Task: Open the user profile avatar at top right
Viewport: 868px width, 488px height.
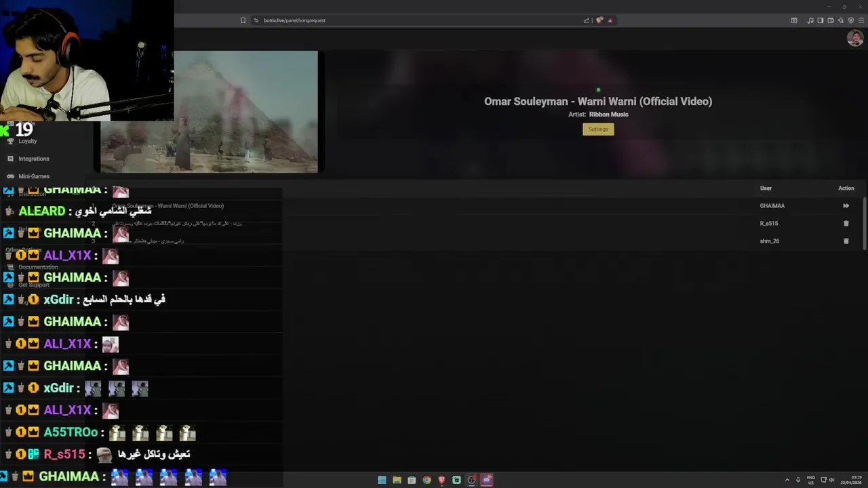Action: 855,39
